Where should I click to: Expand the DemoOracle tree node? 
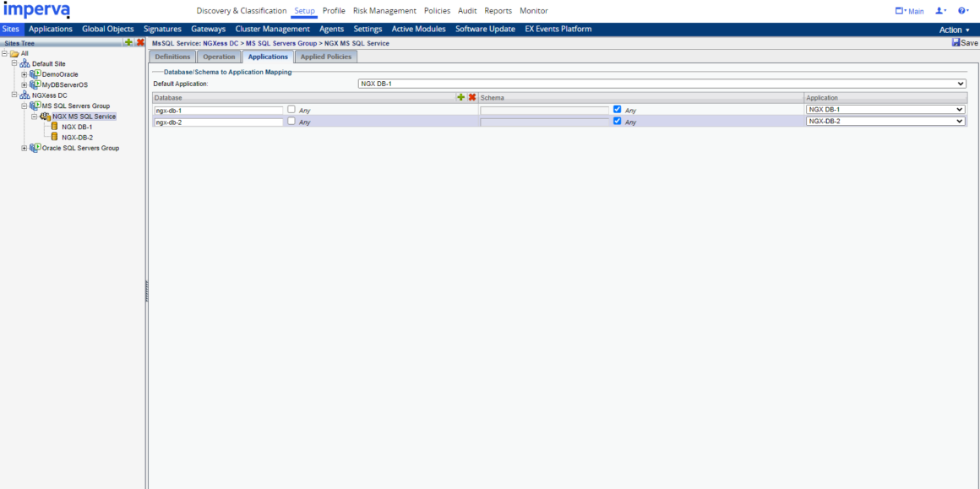[24, 73]
